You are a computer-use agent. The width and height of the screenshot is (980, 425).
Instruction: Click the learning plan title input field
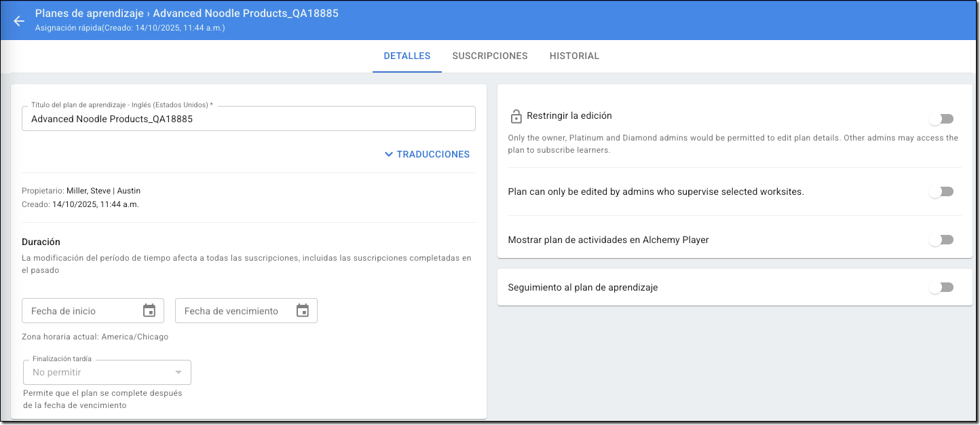pos(248,119)
